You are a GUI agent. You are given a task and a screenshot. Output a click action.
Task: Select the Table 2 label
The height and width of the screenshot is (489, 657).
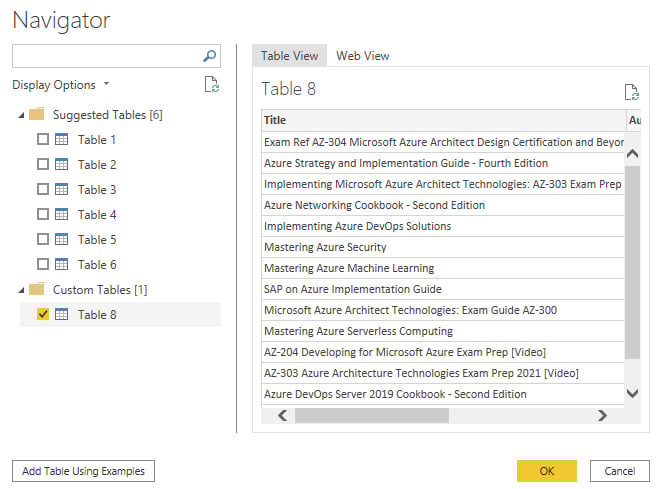pyautogui.click(x=97, y=165)
